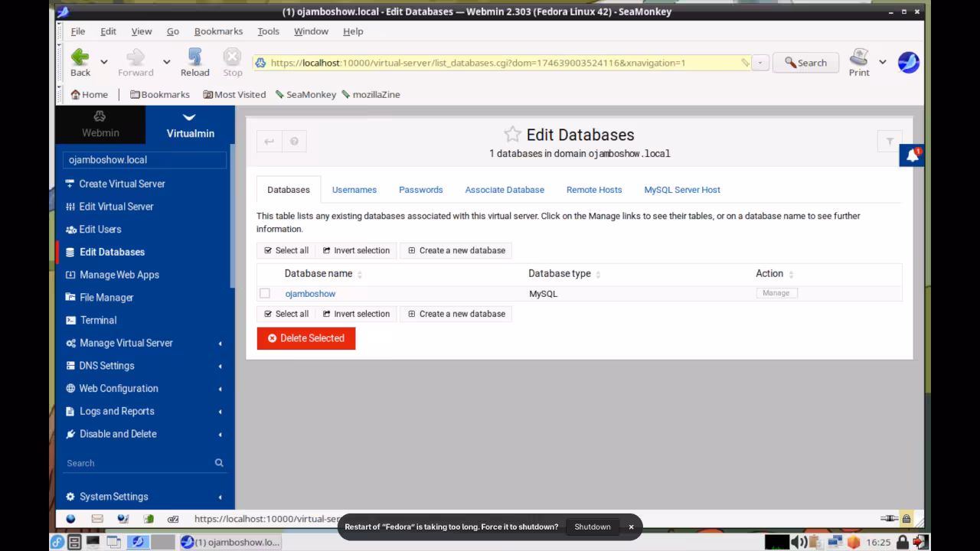Click the lock-screen icon in the system tray
This screenshot has height=551, width=980.
[x=903, y=542]
